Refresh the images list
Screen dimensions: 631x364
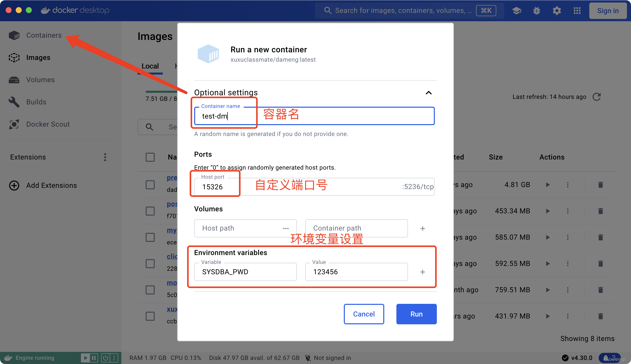click(597, 97)
